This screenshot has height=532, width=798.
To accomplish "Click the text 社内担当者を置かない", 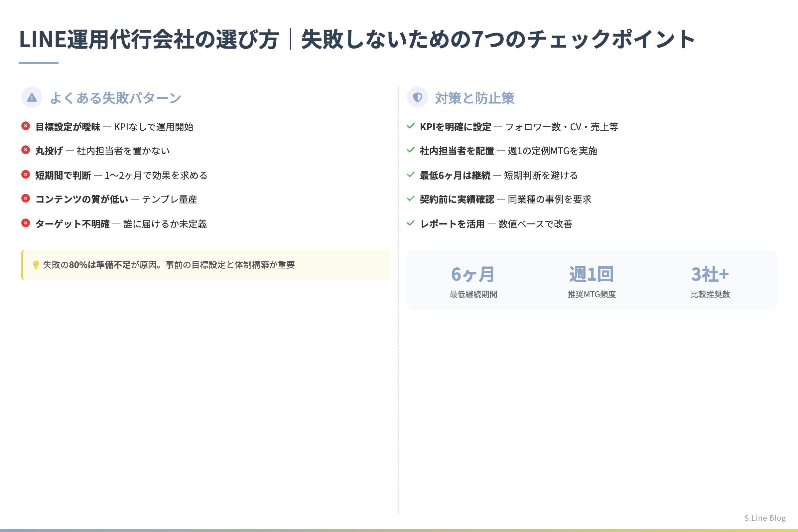I will 123,151.
